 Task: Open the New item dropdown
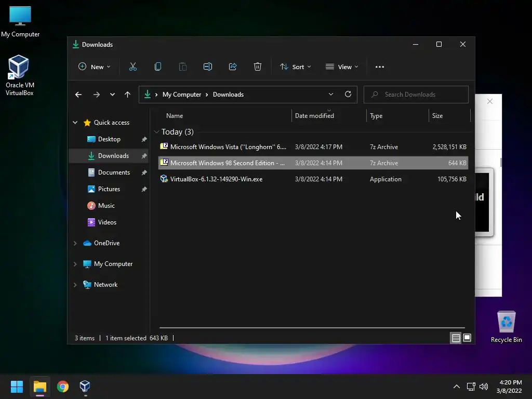[x=95, y=67]
